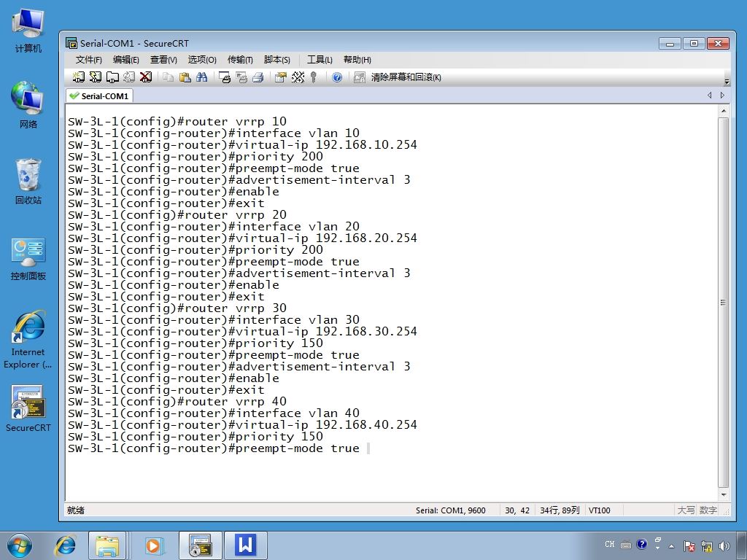Click the SecureCRT title bar icon

pyautogui.click(x=71, y=43)
